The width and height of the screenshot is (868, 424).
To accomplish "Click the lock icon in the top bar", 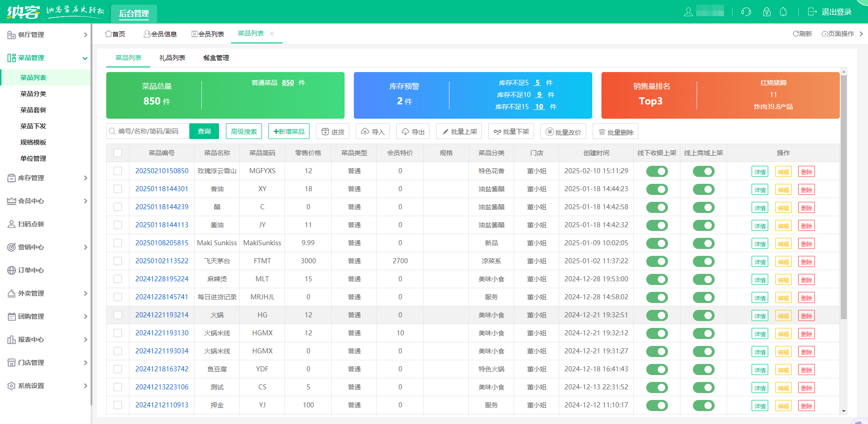I will click(x=767, y=12).
